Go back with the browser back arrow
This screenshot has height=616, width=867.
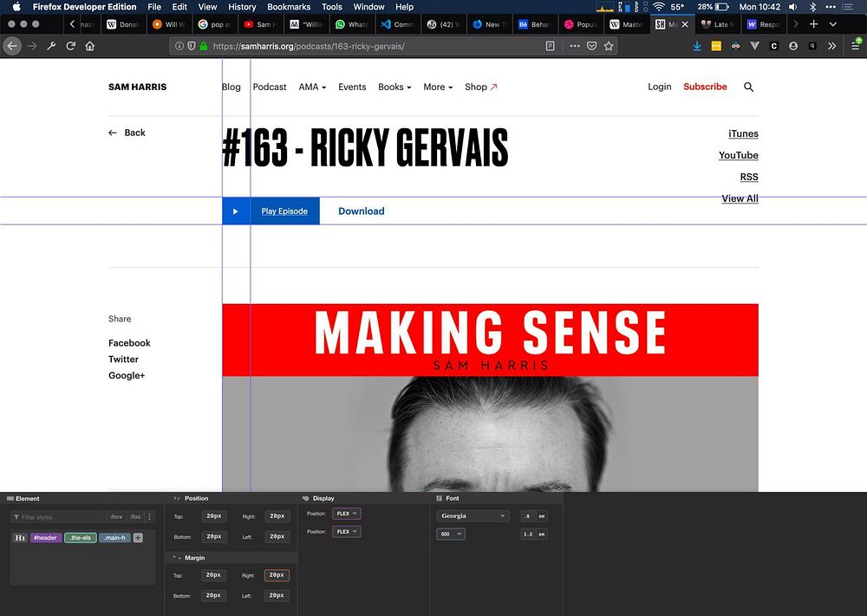pos(12,47)
